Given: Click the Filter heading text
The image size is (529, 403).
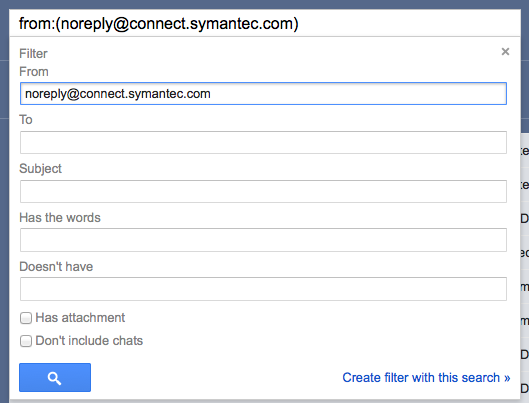Looking at the screenshot, I should 33,54.
